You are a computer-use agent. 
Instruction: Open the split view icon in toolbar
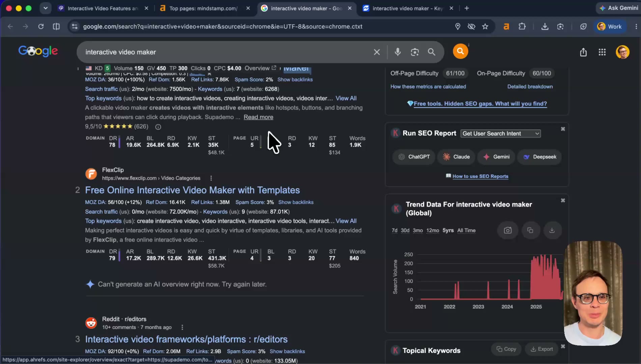[x=56, y=27]
